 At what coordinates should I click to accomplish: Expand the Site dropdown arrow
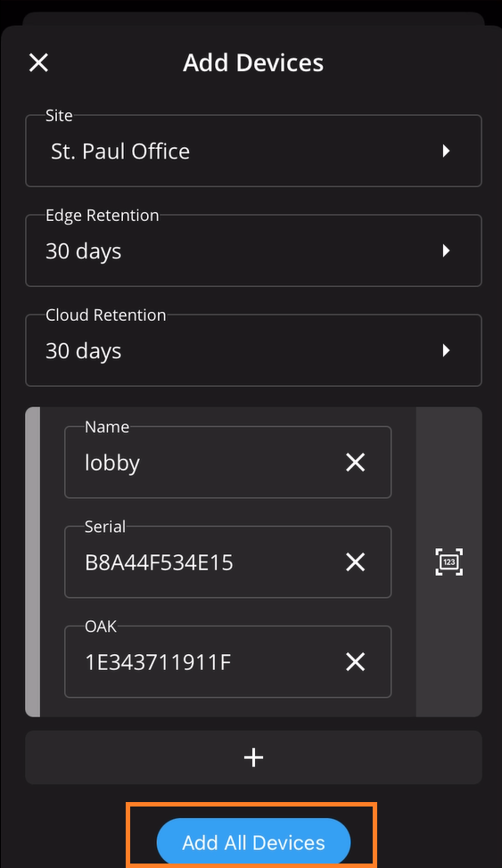point(446,151)
